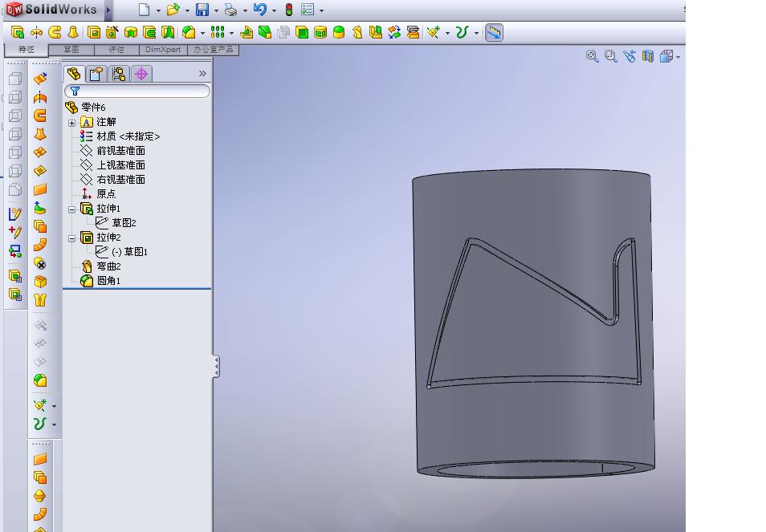Collapse the 拉伸1 feature node

(x=71, y=210)
